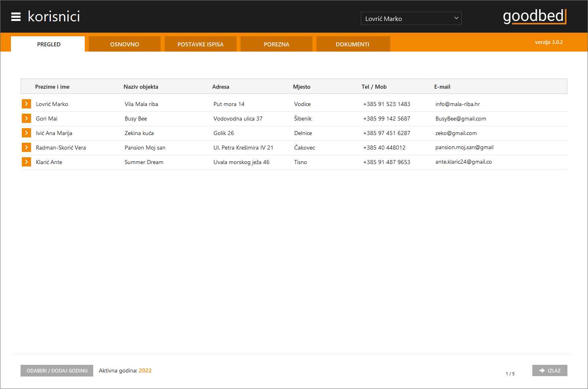Open row arrow for Klarić Ante
Screen dimensions: 588x389
click(26, 162)
